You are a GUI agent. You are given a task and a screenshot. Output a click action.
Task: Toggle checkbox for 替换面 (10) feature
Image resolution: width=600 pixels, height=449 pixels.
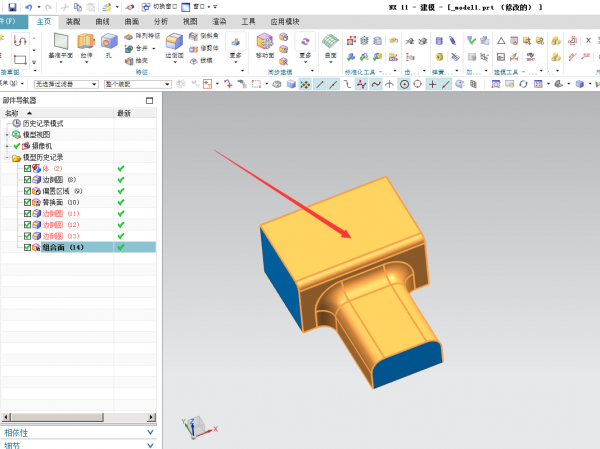(x=27, y=202)
